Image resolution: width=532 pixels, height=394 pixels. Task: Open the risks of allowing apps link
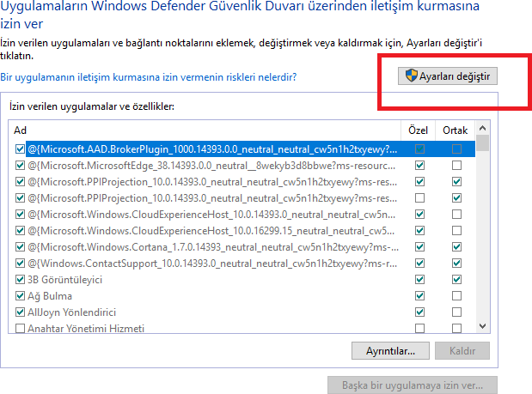(x=149, y=77)
